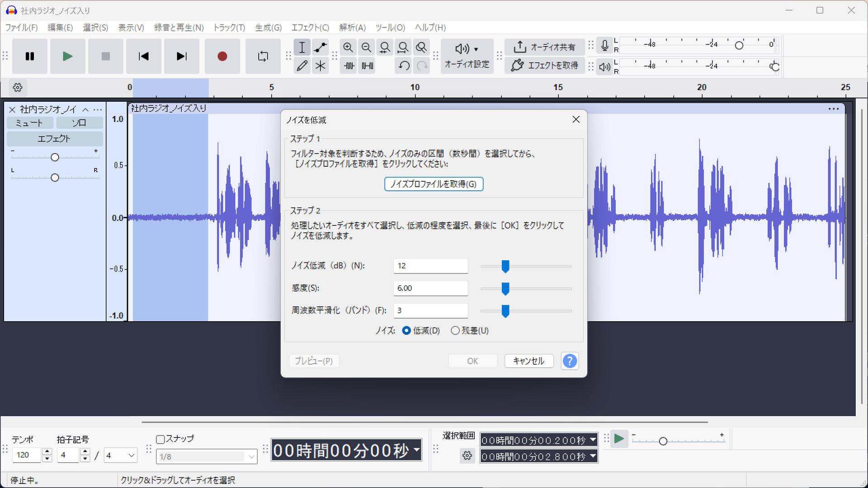Mute the track with ミュート
This screenshot has width=868, height=488.
(x=30, y=123)
